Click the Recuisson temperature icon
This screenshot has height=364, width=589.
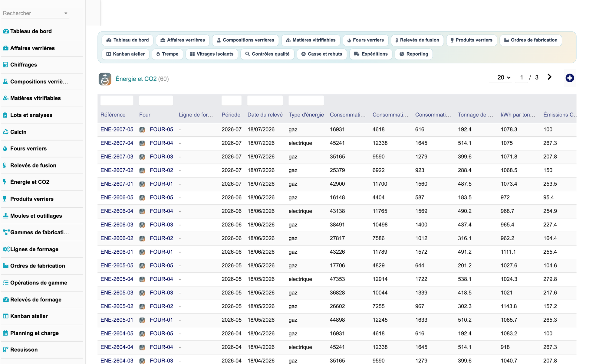pyautogui.click(x=5, y=350)
